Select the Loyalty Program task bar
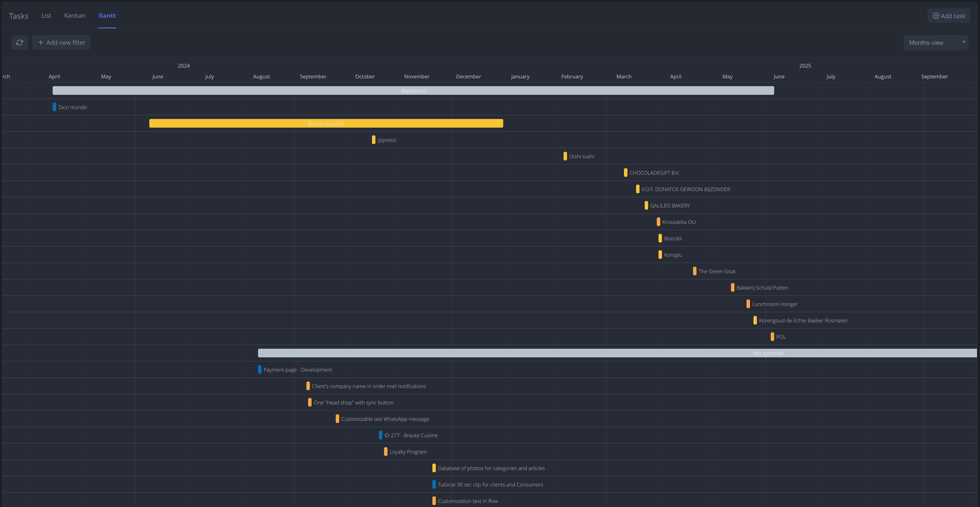The width and height of the screenshot is (980, 507). click(x=386, y=452)
